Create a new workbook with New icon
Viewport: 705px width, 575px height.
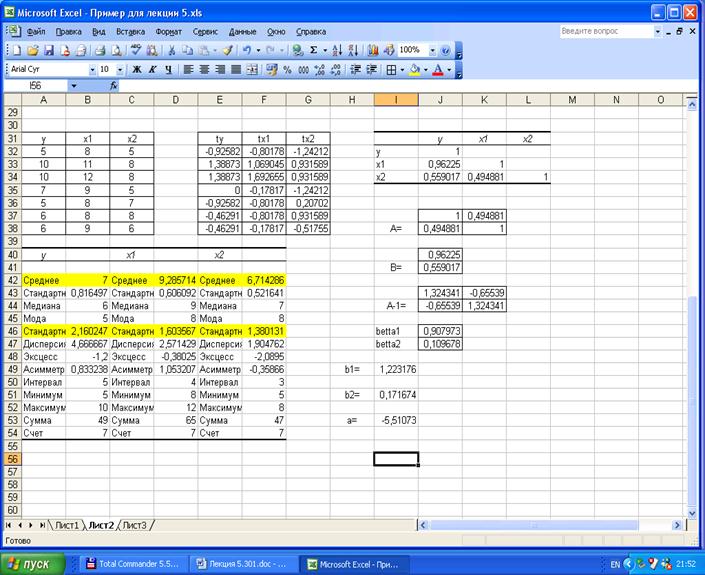coord(17,50)
